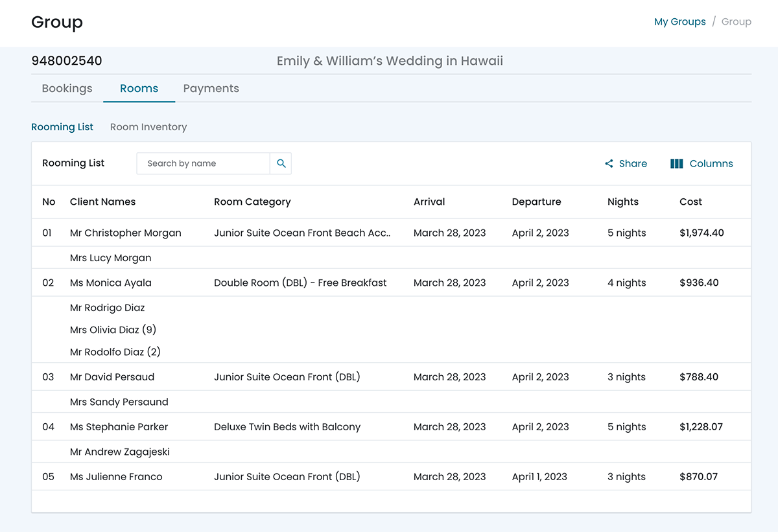Select the $1,228.07 cost for Stephanie Parker
The image size is (778, 532).
[x=701, y=427]
